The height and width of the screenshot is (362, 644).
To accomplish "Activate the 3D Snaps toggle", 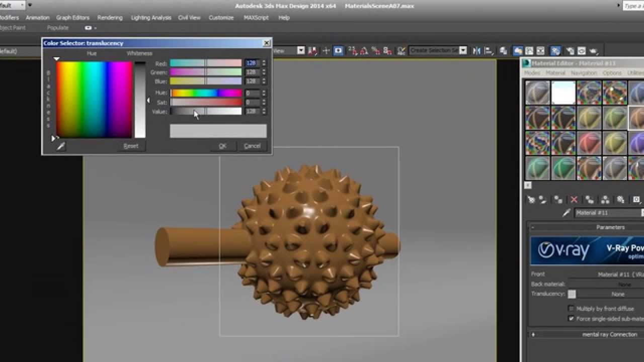I will click(x=352, y=50).
